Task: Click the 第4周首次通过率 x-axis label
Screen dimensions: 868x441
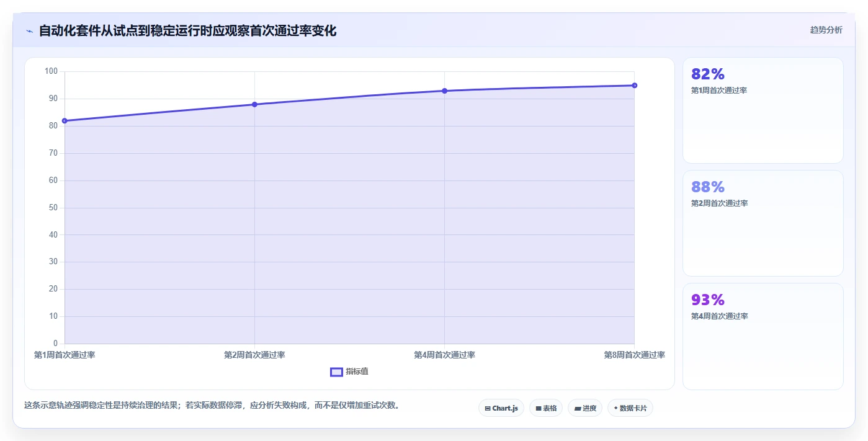Action: (x=444, y=355)
